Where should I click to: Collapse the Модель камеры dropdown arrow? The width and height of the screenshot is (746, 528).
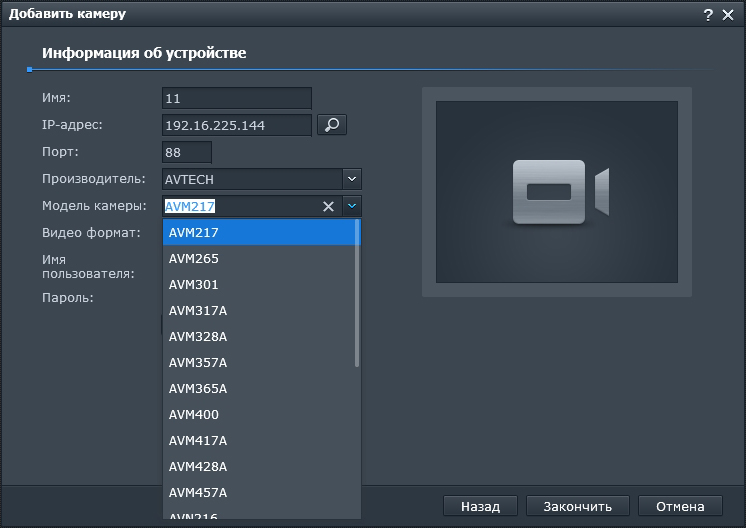[352, 206]
